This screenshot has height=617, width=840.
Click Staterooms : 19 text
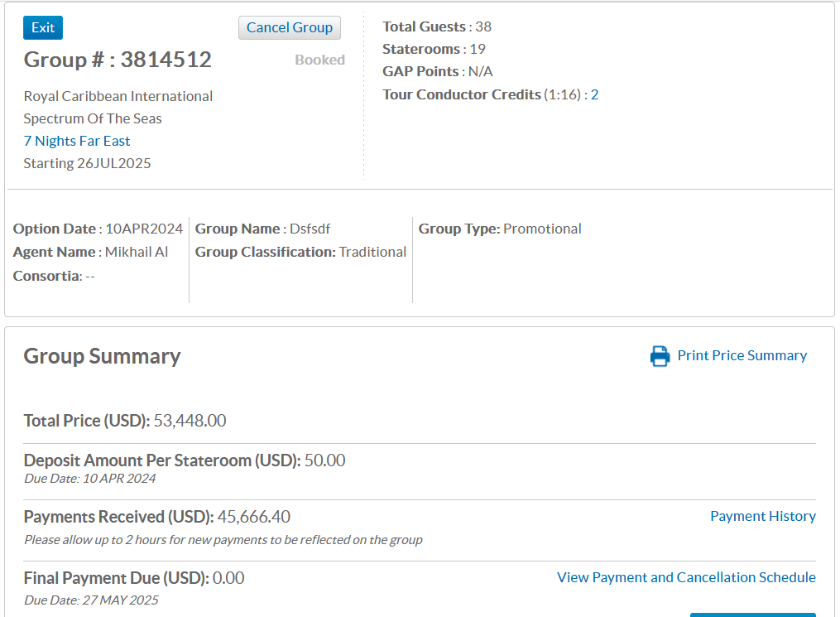tap(434, 50)
